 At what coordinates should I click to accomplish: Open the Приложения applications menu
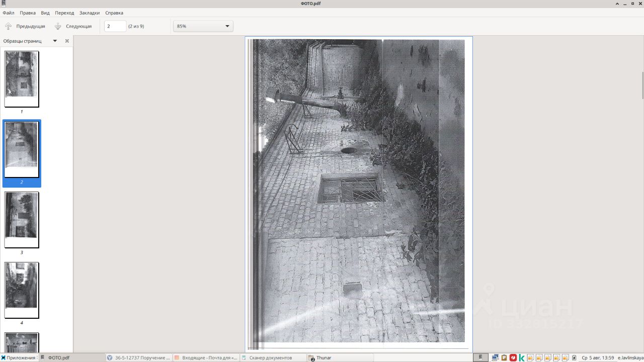19,357
